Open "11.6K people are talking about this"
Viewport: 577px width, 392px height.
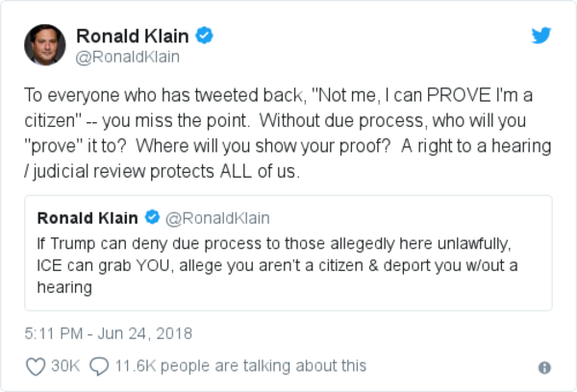(x=241, y=366)
